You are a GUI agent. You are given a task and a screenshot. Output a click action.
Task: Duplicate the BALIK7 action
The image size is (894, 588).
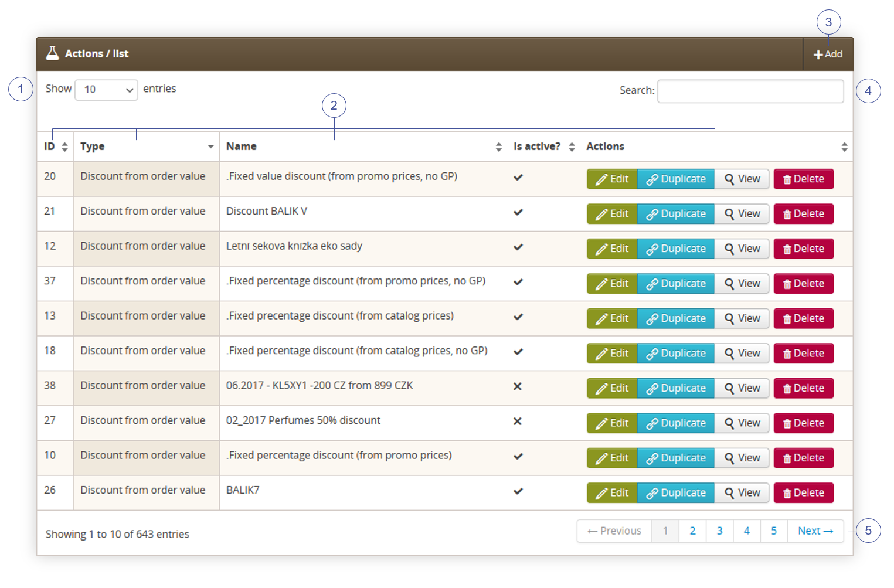point(676,493)
